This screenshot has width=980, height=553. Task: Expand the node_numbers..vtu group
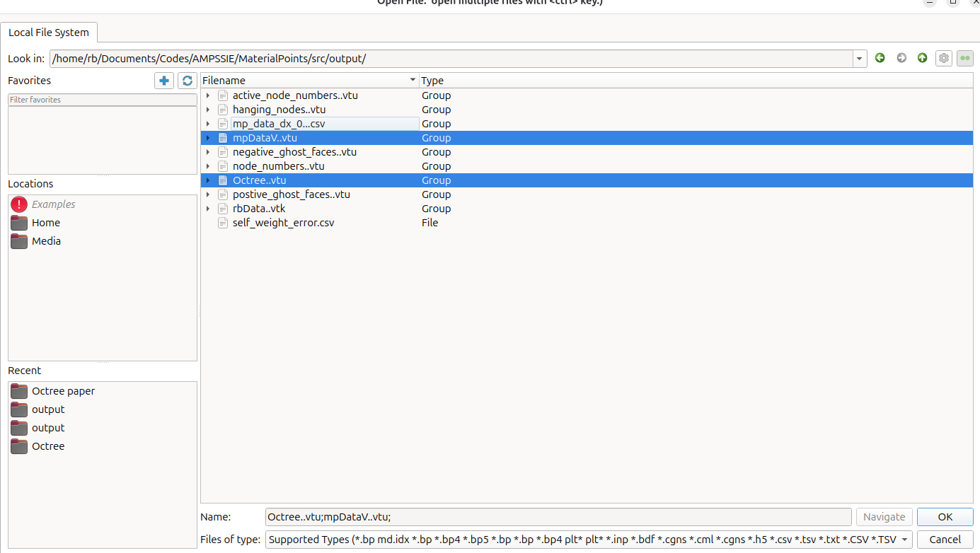tap(207, 166)
